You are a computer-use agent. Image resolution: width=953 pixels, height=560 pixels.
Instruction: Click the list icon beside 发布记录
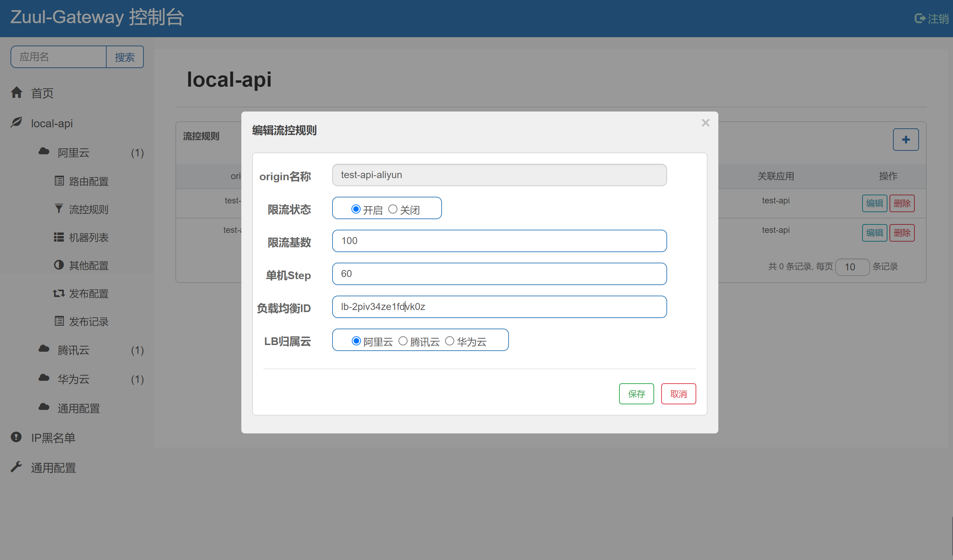(x=59, y=321)
